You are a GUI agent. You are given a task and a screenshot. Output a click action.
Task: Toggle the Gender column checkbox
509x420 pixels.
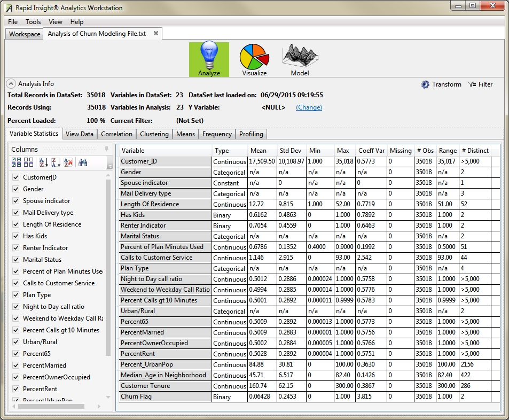[x=15, y=189]
